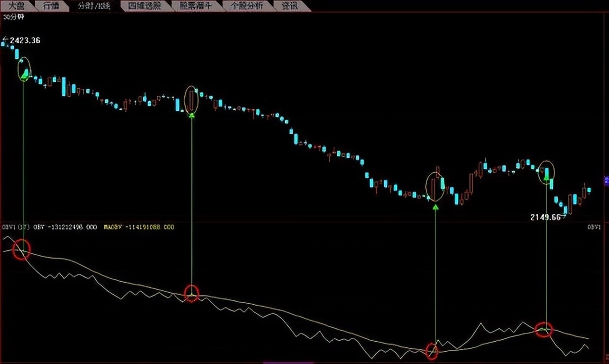Click green arrowhead below third circled candle

pos(435,207)
